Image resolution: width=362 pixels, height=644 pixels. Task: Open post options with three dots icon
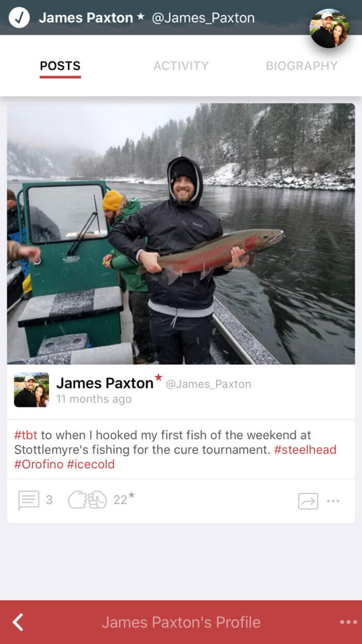pos(334,501)
